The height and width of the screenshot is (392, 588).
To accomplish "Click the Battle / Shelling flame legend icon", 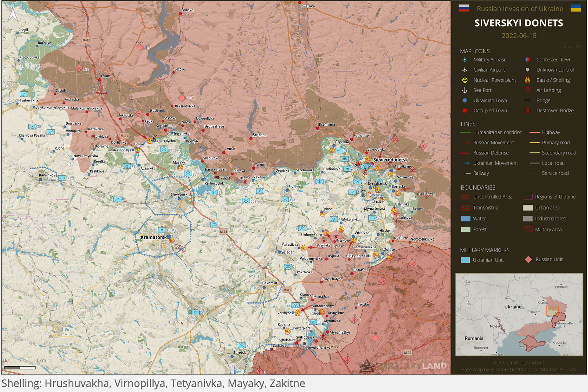I will [x=528, y=80].
